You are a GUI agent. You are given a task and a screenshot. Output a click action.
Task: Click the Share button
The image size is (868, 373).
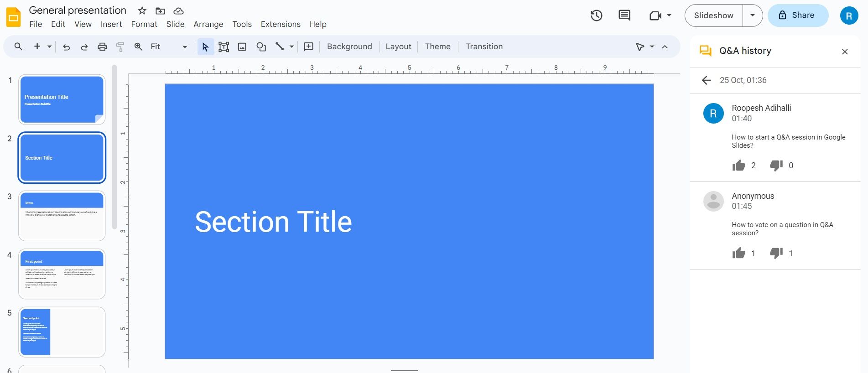pyautogui.click(x=797, y=16)
